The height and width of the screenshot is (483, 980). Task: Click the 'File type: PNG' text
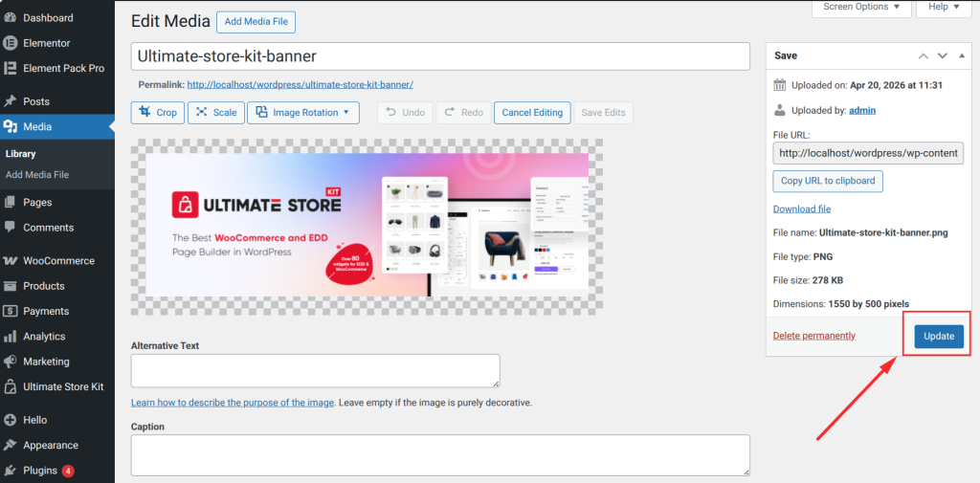tap(803, 257)
